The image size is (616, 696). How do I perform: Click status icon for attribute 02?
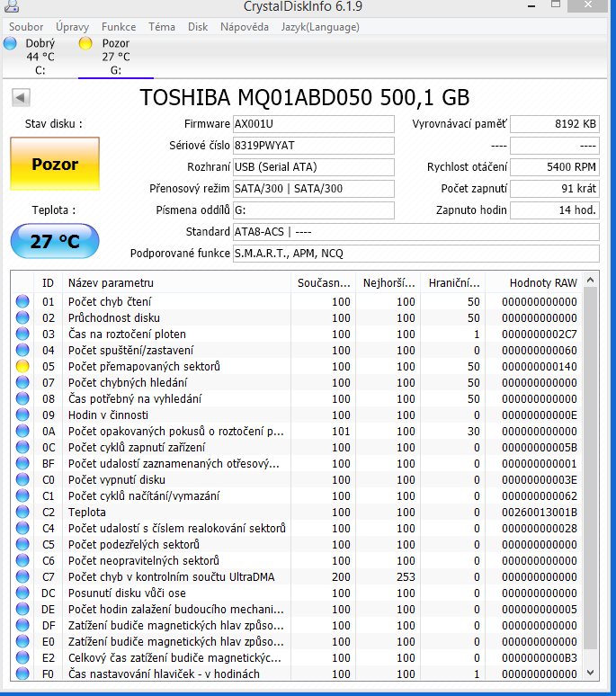click(22, 317)
